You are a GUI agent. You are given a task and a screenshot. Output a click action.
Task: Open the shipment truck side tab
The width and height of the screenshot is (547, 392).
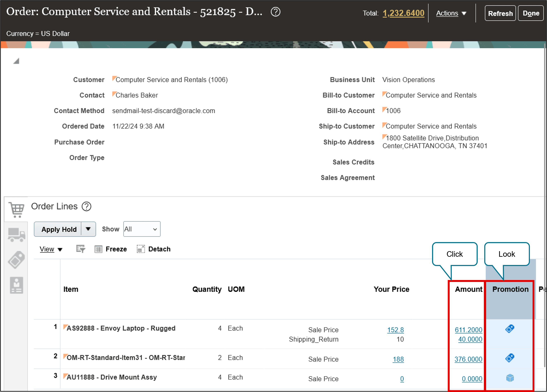coord(16,235)
